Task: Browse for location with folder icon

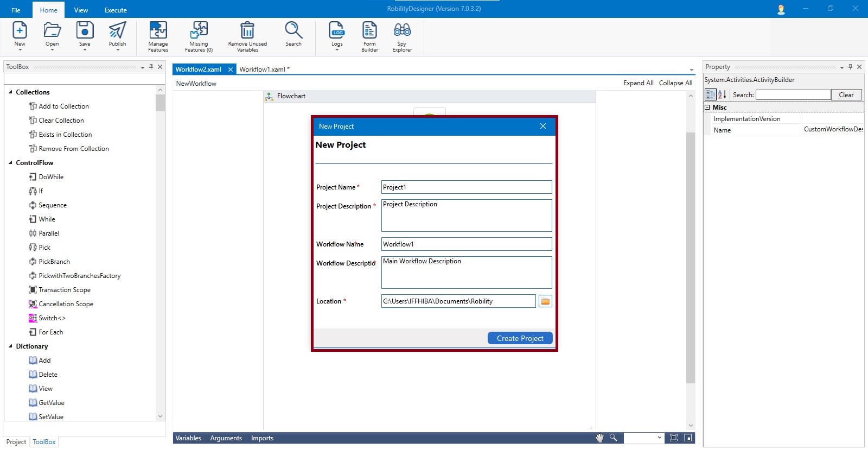Action: click(x=545, y=301)
